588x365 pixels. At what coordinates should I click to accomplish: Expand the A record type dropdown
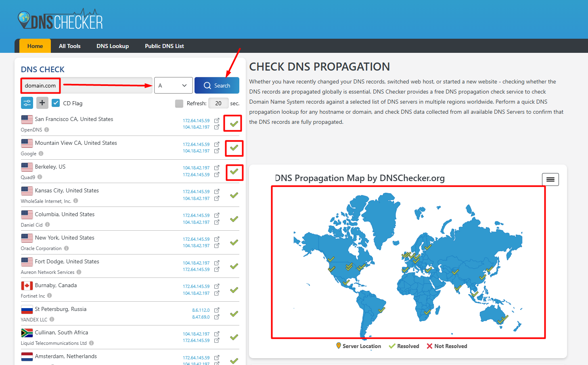click(173, 86)
